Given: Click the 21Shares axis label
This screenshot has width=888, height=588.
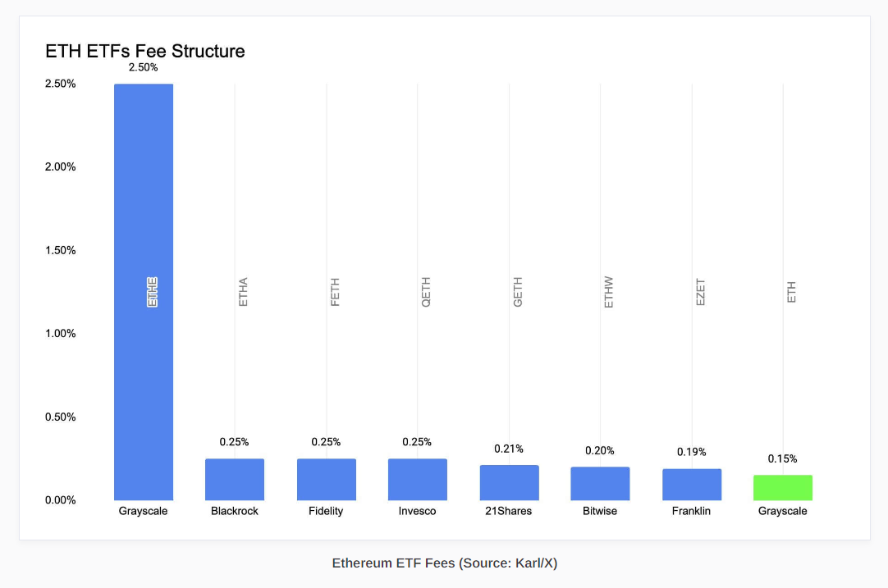Looking at the screenshot, I should click(x=510, y=511).
